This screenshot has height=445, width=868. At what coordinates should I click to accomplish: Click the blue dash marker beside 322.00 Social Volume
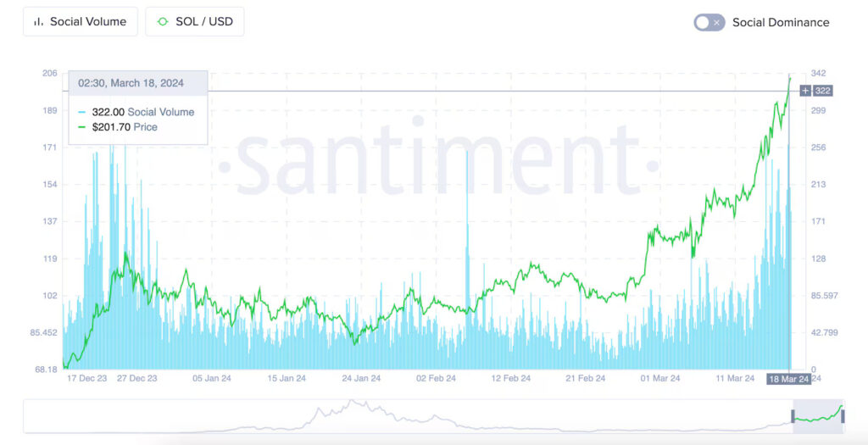[81, 112]
